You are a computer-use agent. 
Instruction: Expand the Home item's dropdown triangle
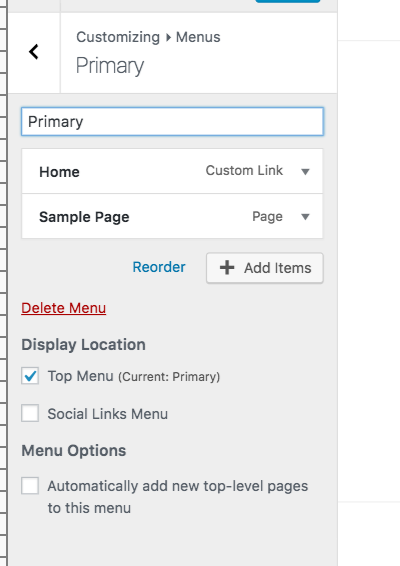305,172
